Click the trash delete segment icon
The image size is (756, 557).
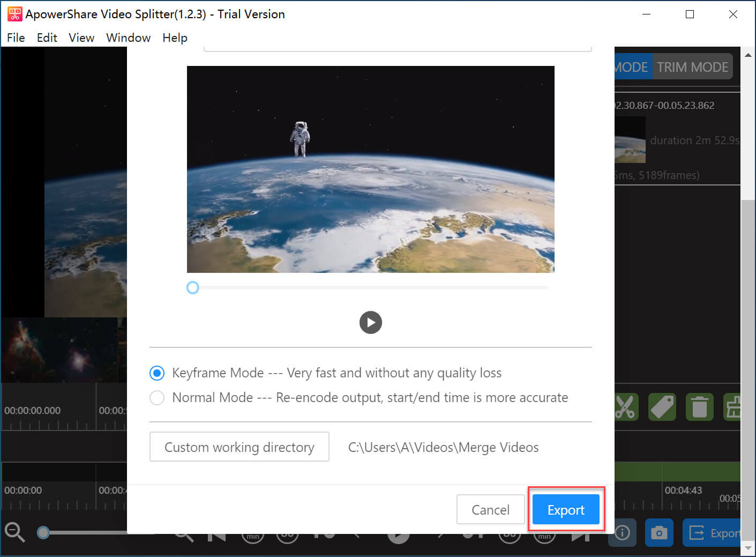click(x=699, y=407)
